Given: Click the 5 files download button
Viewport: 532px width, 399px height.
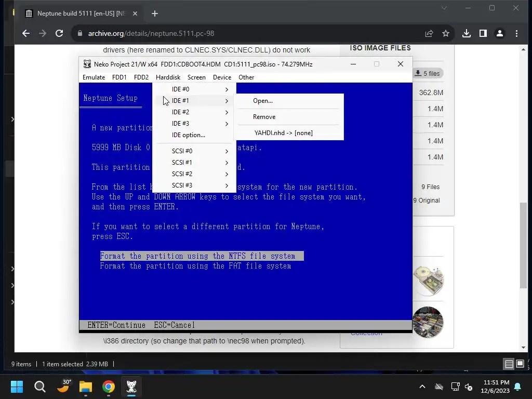Looking at the screenshot, I should (428, 73).
